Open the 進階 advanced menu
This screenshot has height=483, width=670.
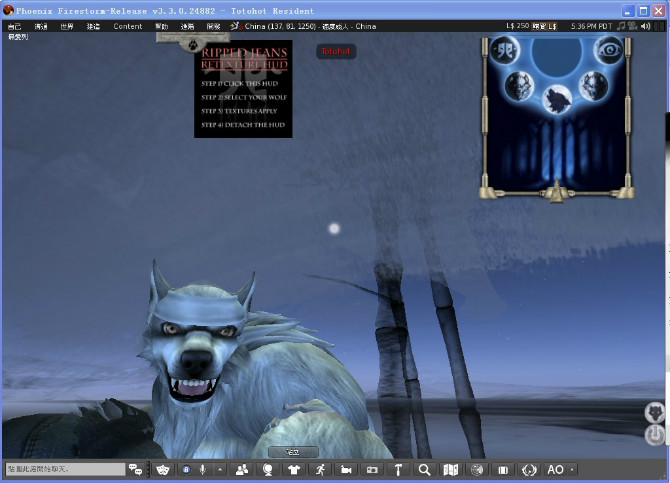[187, 27]
